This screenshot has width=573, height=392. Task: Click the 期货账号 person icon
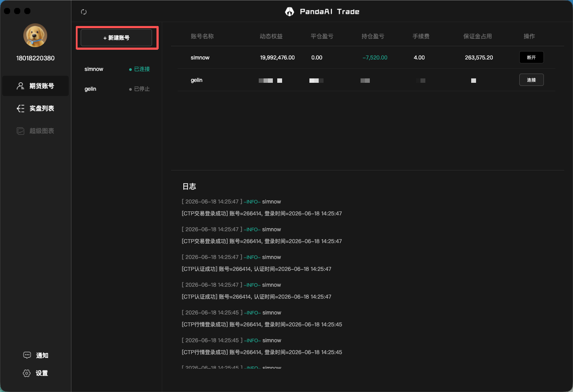point(20,86)
